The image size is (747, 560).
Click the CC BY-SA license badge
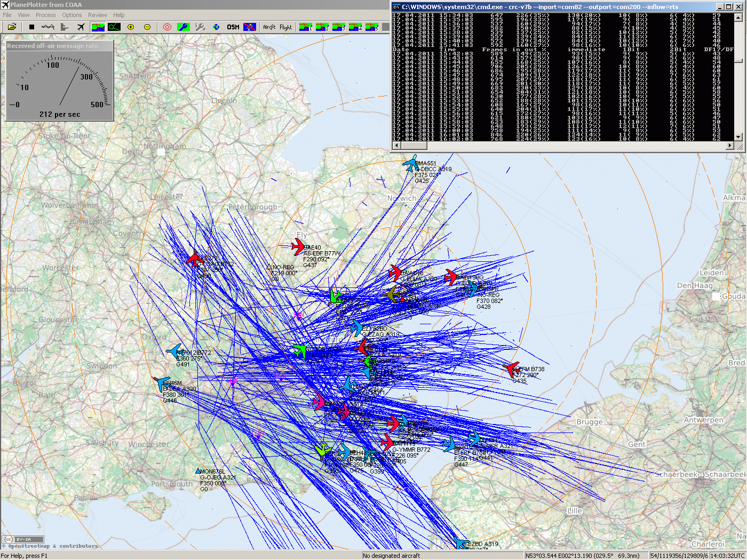point(23,539)
